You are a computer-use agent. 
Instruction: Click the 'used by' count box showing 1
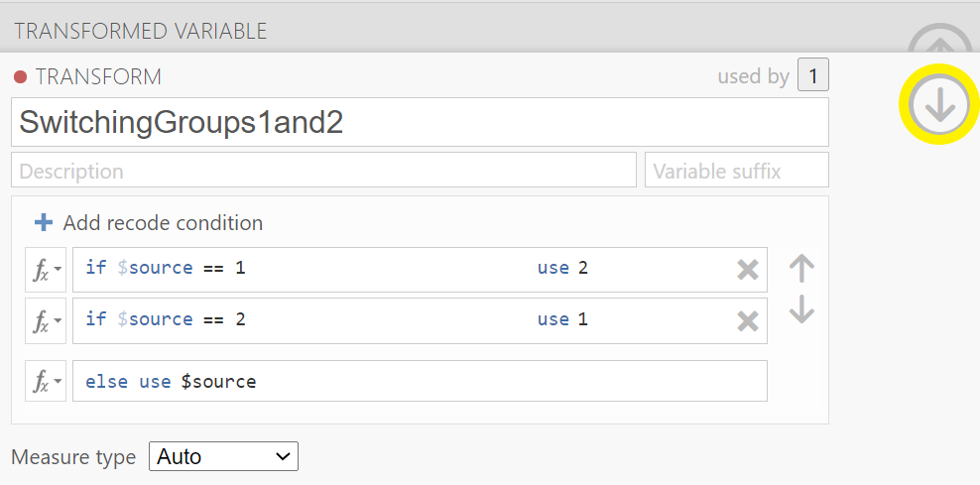813,75
